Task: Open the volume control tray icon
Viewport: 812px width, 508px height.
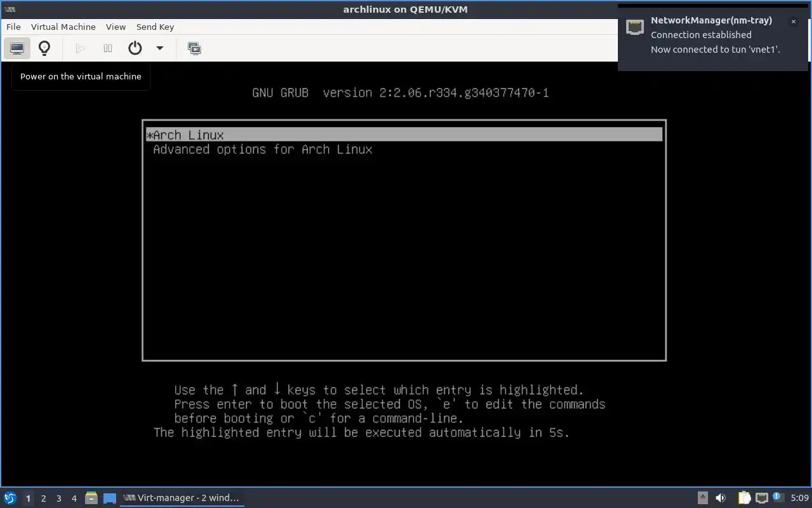Action: [721, 498]
